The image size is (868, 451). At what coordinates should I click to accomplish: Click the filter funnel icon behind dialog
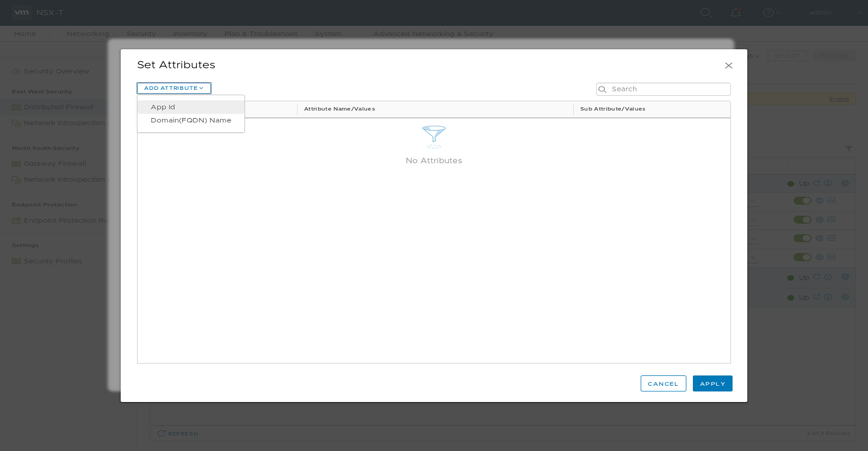click(848, 149)
